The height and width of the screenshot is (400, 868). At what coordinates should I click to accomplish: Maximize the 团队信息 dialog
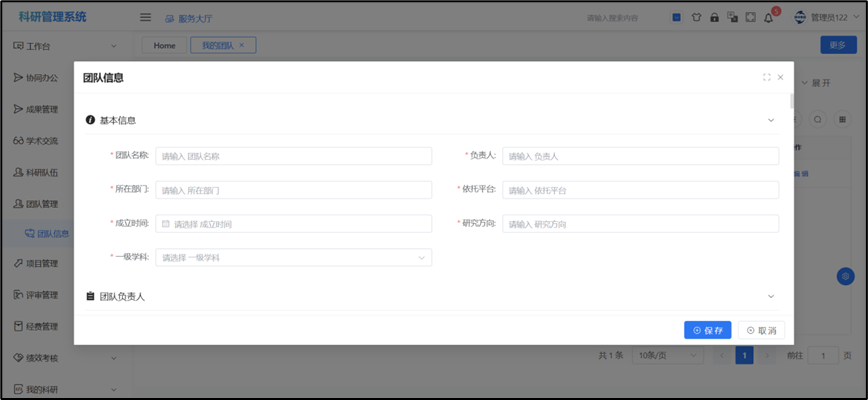click(766, 77)
